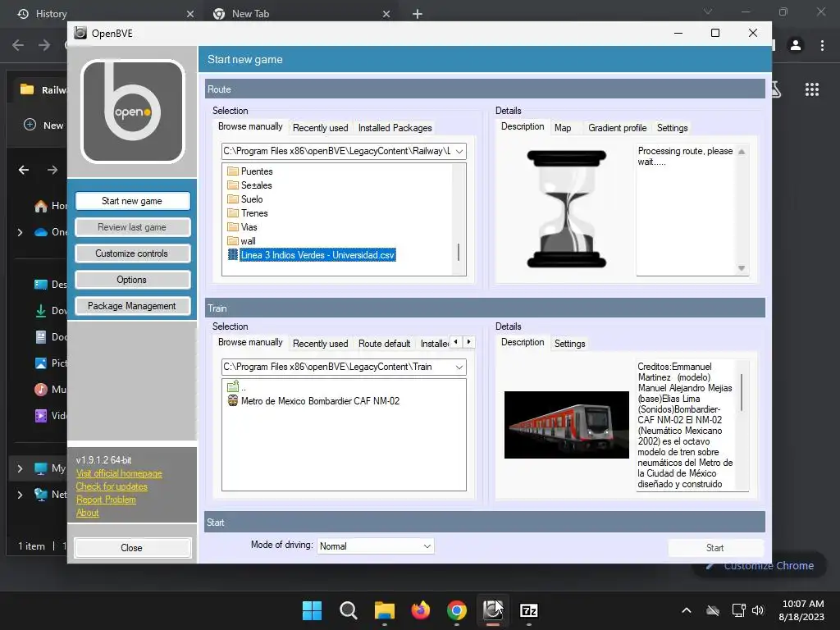Open the Map details tab
This screenshot has height=630, width=840.
tap(563, 128)
